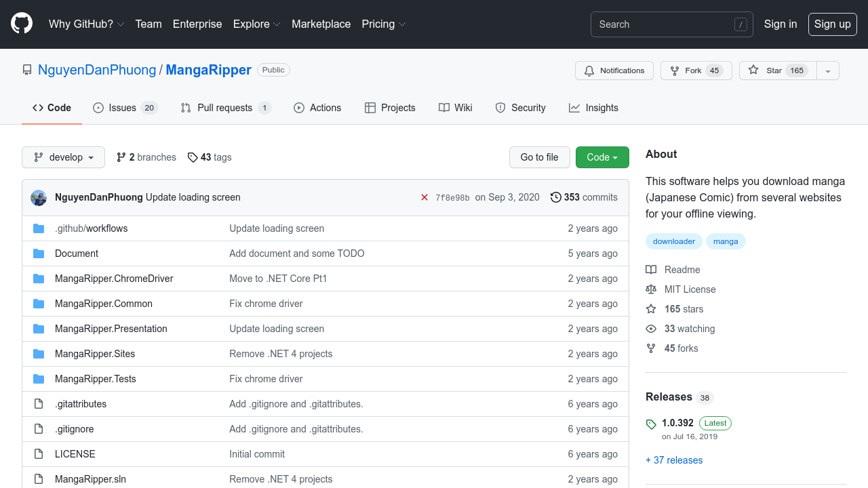
Task: Click the Marketplace link in header
Action: pyautogui.click(x=321, y=24)
